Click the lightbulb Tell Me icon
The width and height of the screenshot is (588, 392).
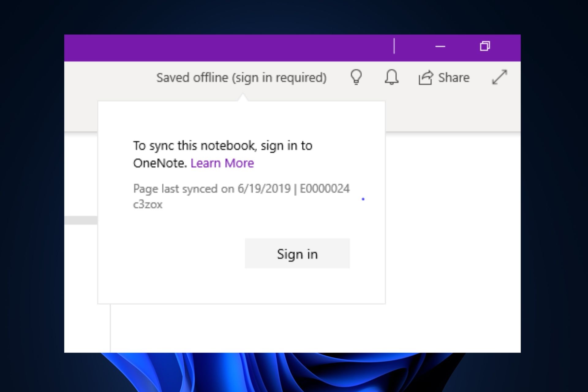[x=356, y=77]
